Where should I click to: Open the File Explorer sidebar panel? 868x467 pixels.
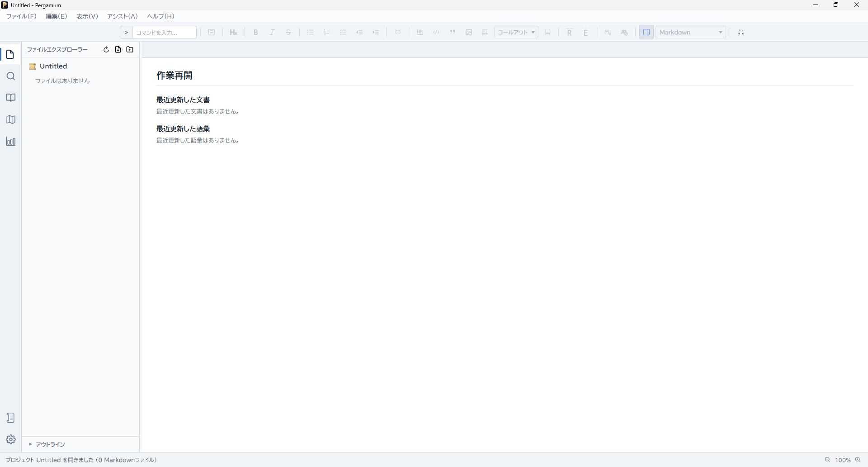pyautogui.click(x=10, y=54)
